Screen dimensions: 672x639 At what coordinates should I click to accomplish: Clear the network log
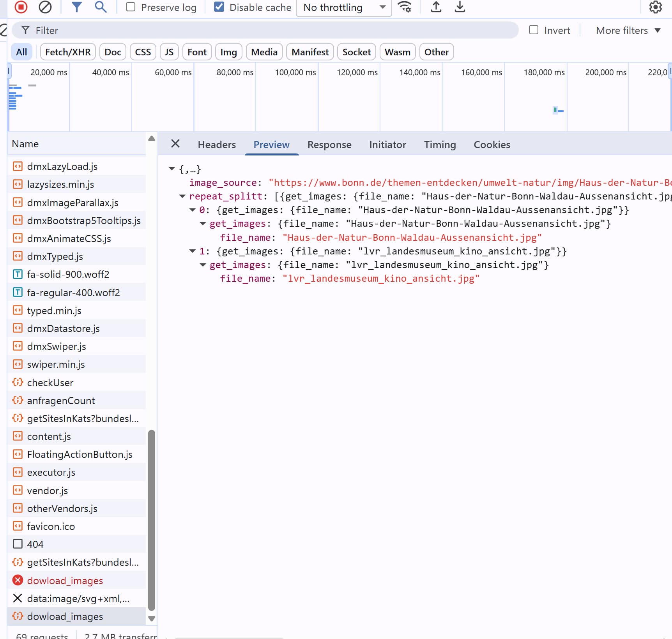45,7
